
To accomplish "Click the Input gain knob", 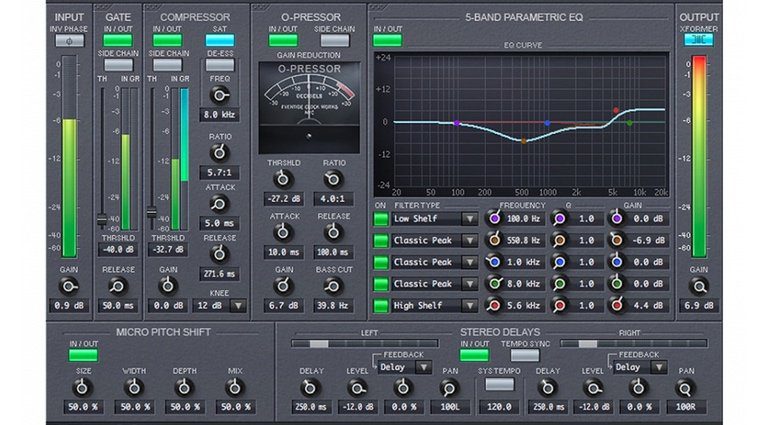I will coord(69,286).
